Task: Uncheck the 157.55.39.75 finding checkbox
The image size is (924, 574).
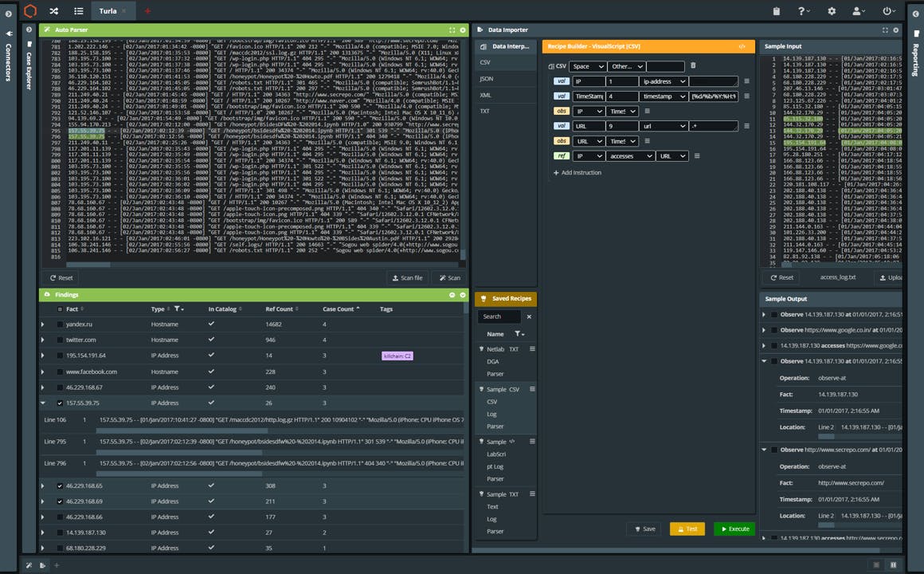Action: [60, 403]
